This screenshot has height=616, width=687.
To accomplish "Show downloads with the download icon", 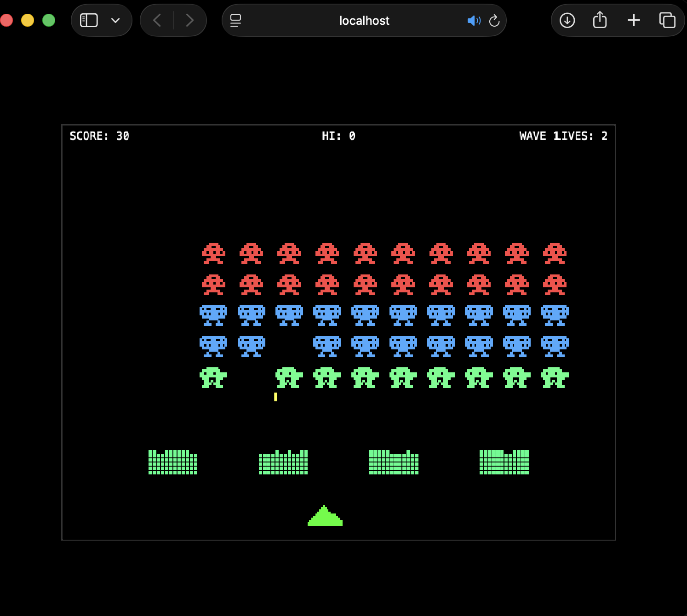I will point(567,20).
